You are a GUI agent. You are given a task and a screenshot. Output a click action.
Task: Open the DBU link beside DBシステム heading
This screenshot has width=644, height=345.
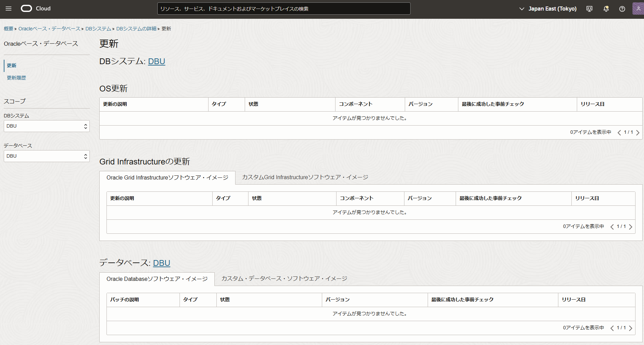pyautogui.click(x=157, y=61)
